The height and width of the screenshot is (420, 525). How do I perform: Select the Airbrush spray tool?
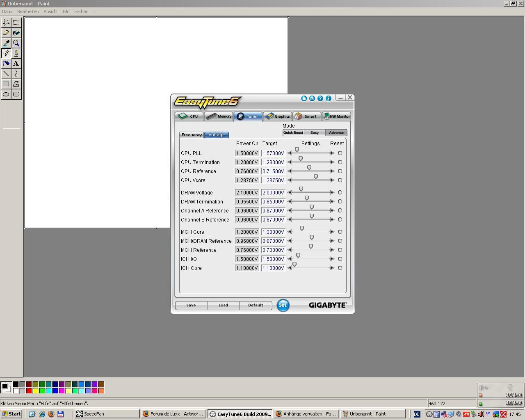[x=6, y=64]
